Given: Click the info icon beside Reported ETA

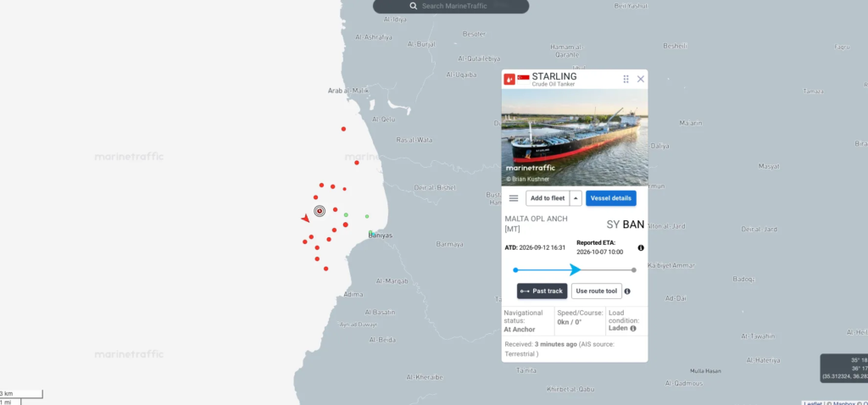Looking at the screenshot, I should pyautogui.click(x=641, y=248).
